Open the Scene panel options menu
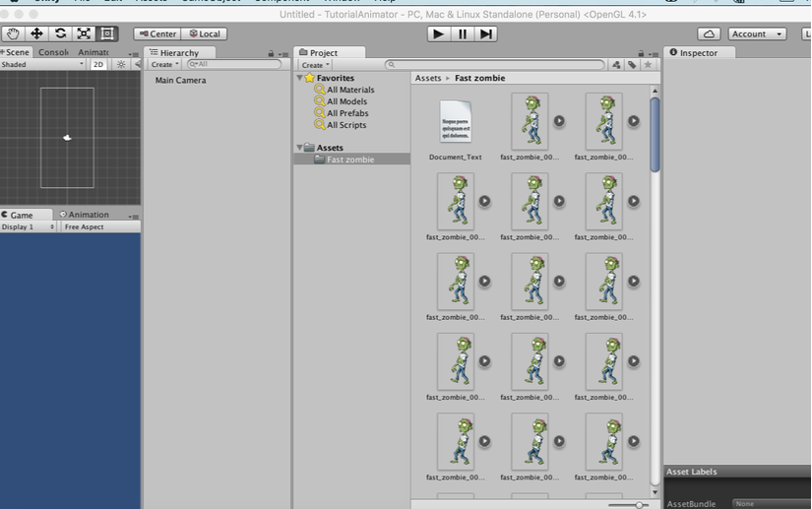This screenshot has width=812, height=509. click(134, 54)
